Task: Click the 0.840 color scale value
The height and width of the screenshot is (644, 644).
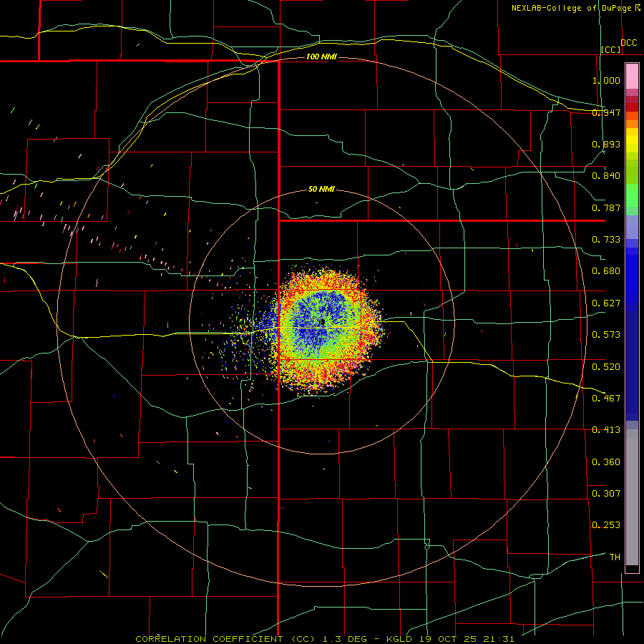Action: (606, 176)
